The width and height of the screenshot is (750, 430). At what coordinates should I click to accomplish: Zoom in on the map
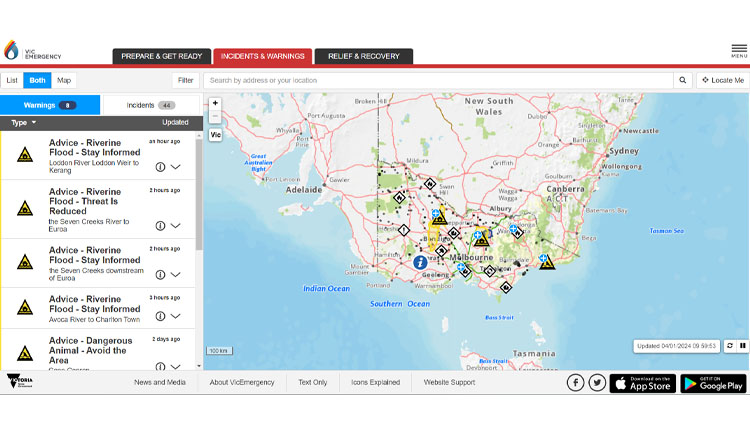click(x=215, y=103)
